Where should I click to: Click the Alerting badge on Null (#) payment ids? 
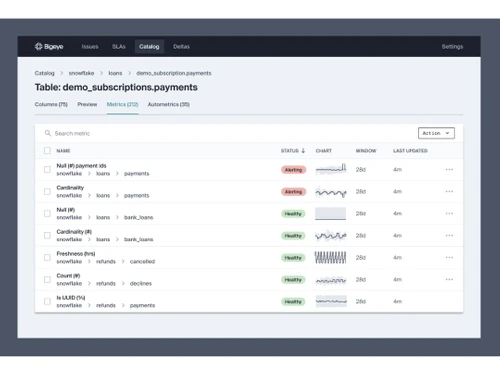(x=293, y=170)
